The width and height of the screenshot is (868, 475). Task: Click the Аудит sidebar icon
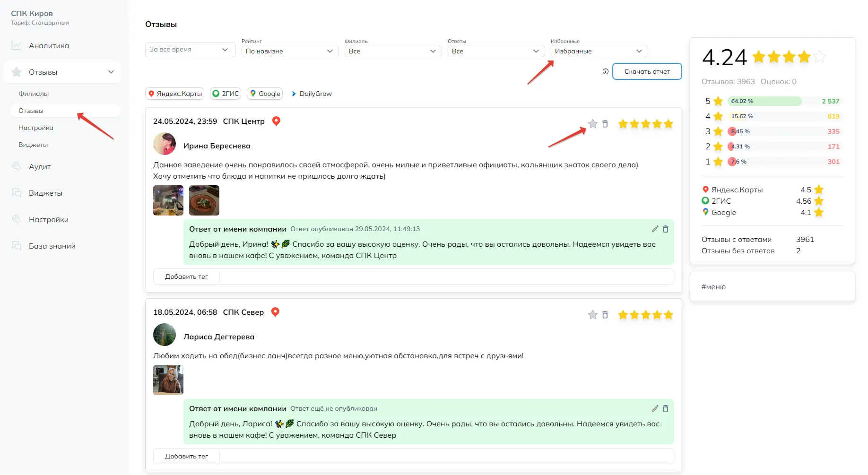pyautogui.click(x=17, y=167)
